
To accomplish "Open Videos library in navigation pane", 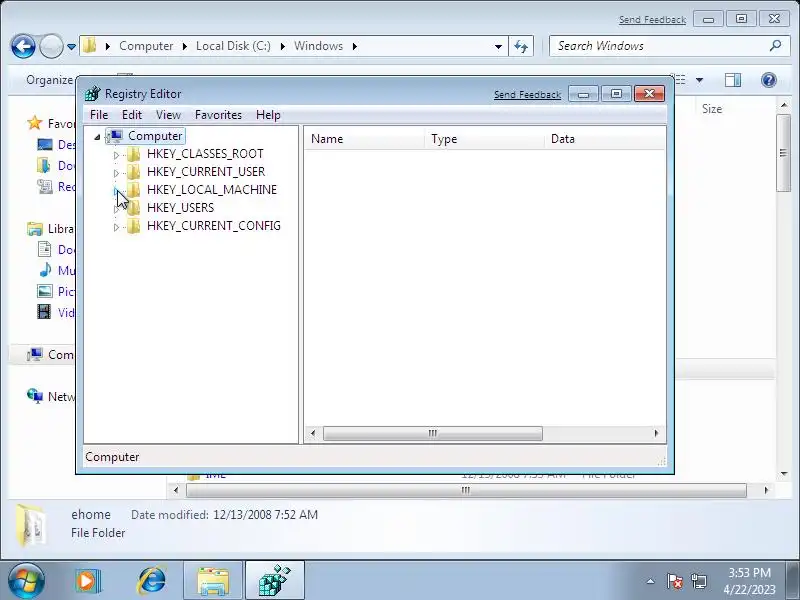I will point(58,312).
